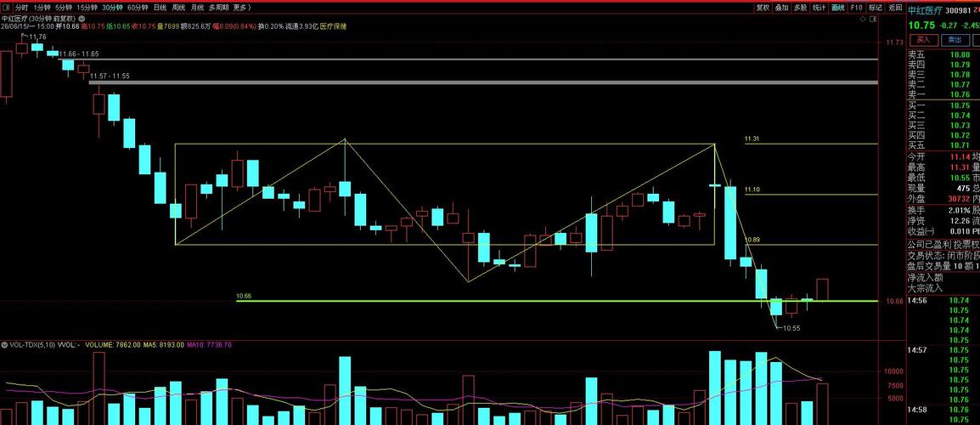This screenshot has height=425, width=980.
Task: Select the 60分钟 period tab
Action: [x=138, y=8]
